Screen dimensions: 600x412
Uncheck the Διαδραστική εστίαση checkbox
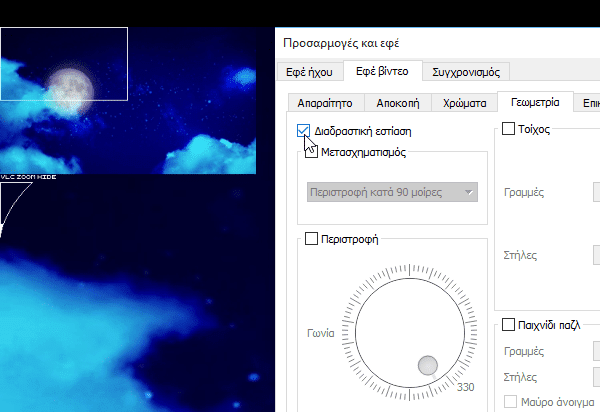pyautogui.click(x=303, y=131)
